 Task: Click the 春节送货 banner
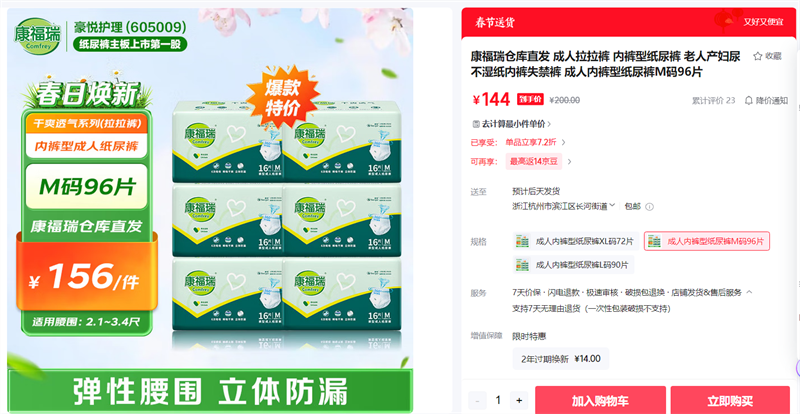[629, 22]
